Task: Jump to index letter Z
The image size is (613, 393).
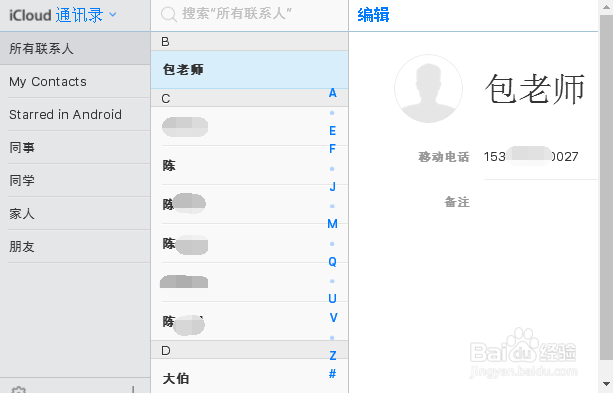Action: click(333, 355)
